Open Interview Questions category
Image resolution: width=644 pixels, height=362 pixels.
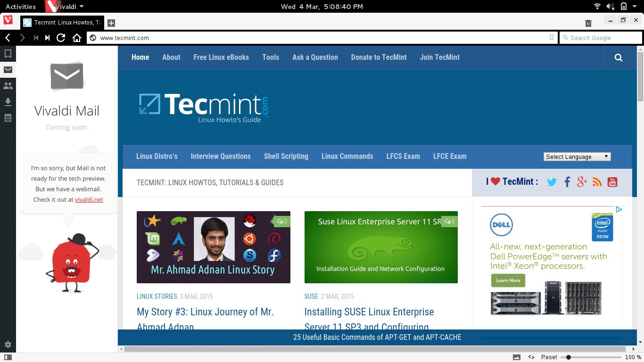[221, 156]
